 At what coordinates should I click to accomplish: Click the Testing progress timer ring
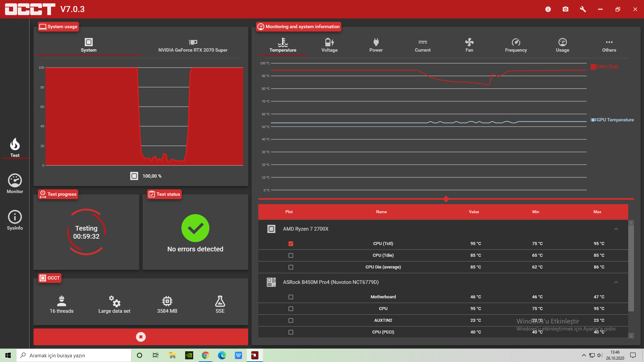pos(87,232)
